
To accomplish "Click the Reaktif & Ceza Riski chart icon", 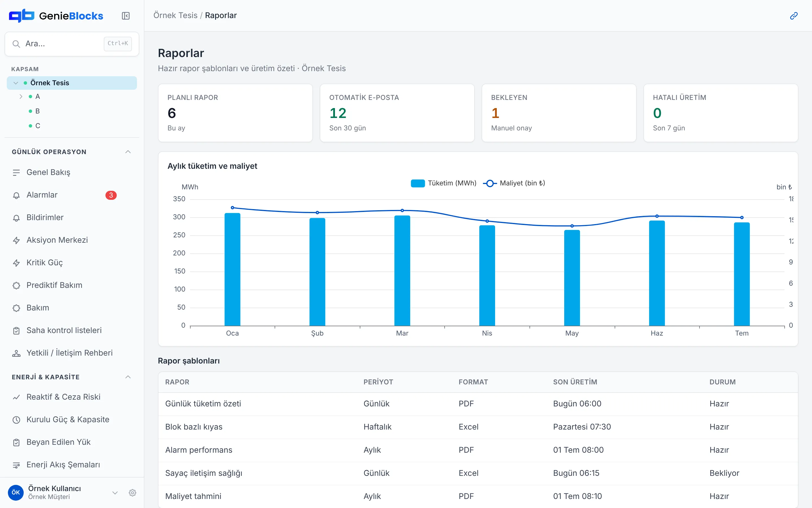I will pos(16,397).
